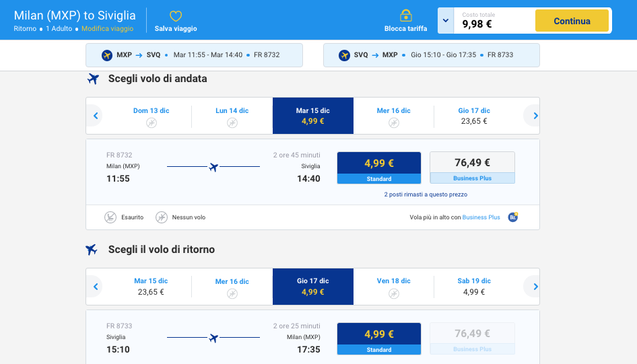This screenshot has height=364, width=637.
Task: Choose Sab 19 dic return date tab
Action: (474, 287)
